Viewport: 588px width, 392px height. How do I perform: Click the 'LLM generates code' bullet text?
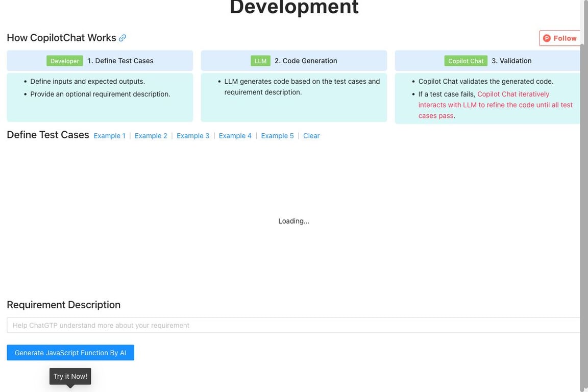[x=302, y=87]
